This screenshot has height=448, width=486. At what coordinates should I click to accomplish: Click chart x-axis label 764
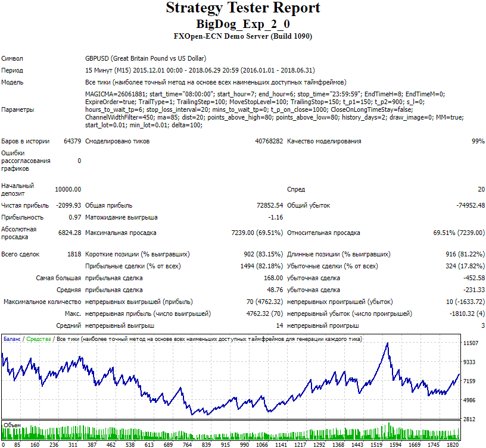(x=187, y=444)
